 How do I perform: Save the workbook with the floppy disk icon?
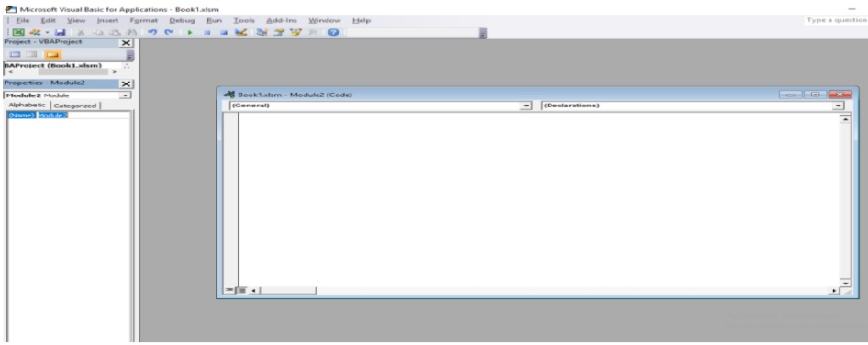(x=61, y=32)
